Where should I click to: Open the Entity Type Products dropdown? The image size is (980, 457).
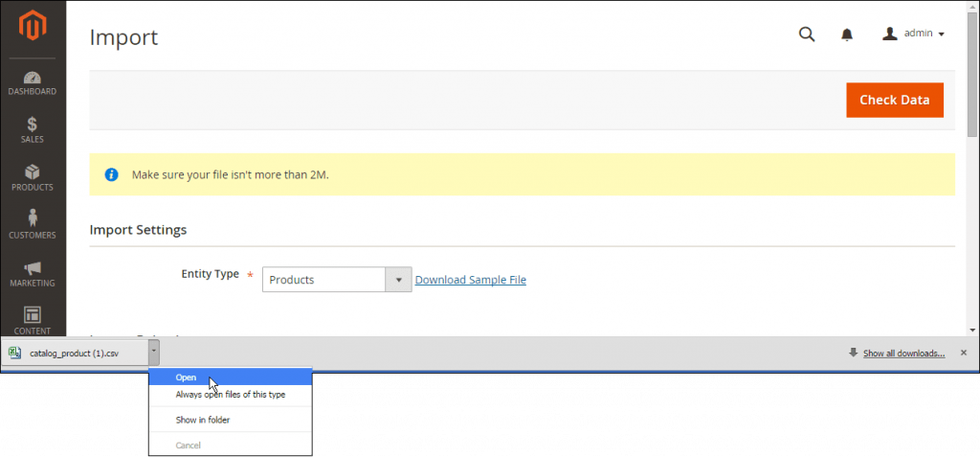(x=337, y=279)
